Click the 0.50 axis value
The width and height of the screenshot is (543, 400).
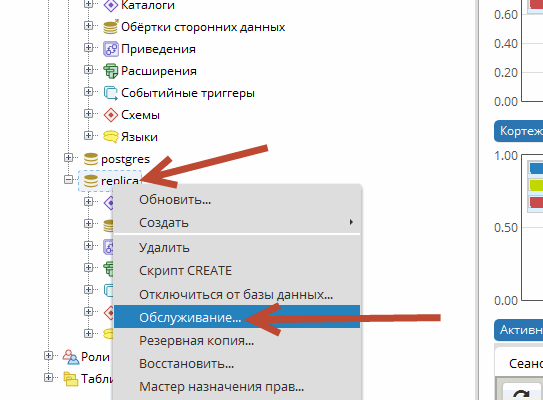(506, 228)
